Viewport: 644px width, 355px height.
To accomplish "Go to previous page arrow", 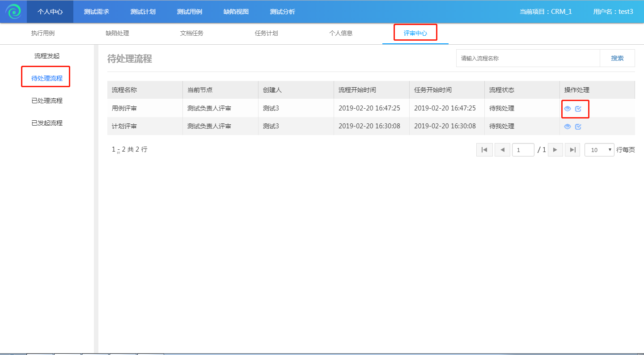I will click(502, 150).
